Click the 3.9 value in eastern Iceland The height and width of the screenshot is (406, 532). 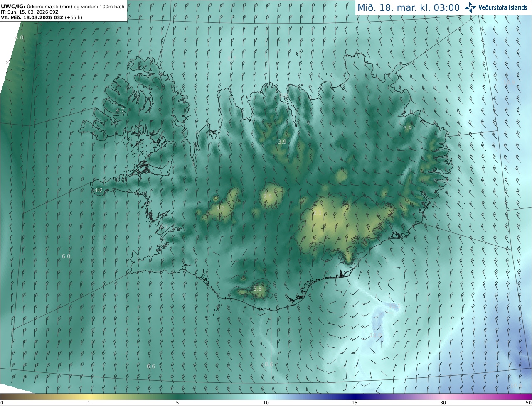point(408,128)
